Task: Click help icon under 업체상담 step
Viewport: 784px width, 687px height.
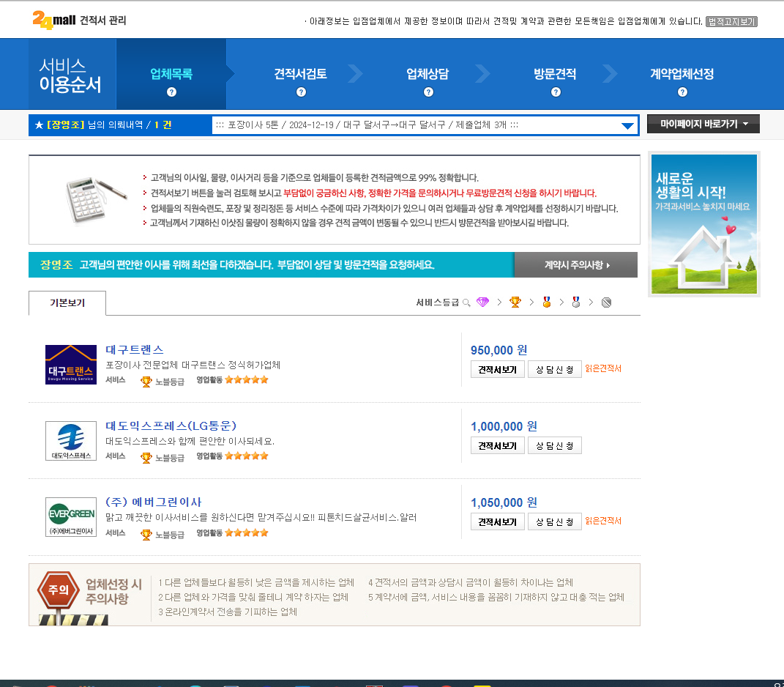Action: 428,92
